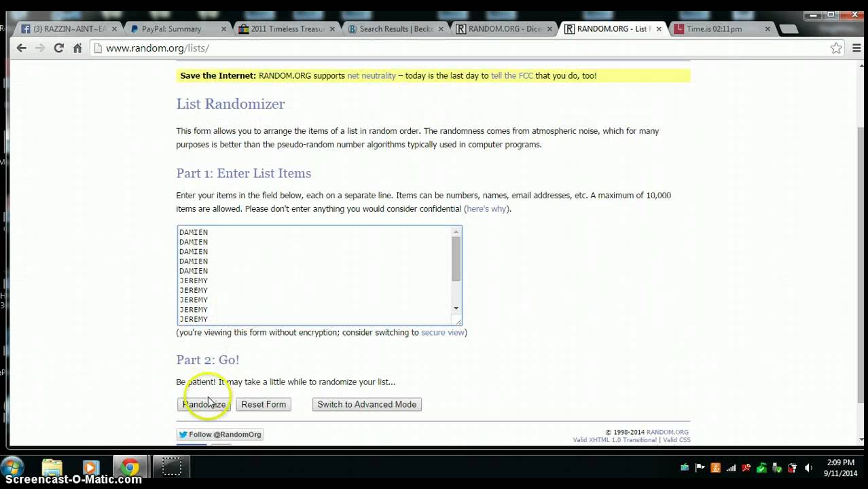The image size is (868, 489).
Task: Open the Valid XHTML 1.0 Transitional link
Action: (x=615, y=440)
